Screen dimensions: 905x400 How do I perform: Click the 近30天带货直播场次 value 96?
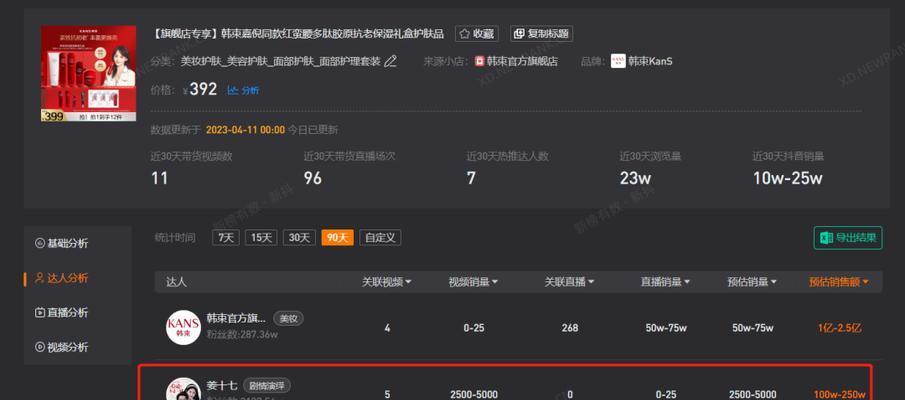point(313,178)
